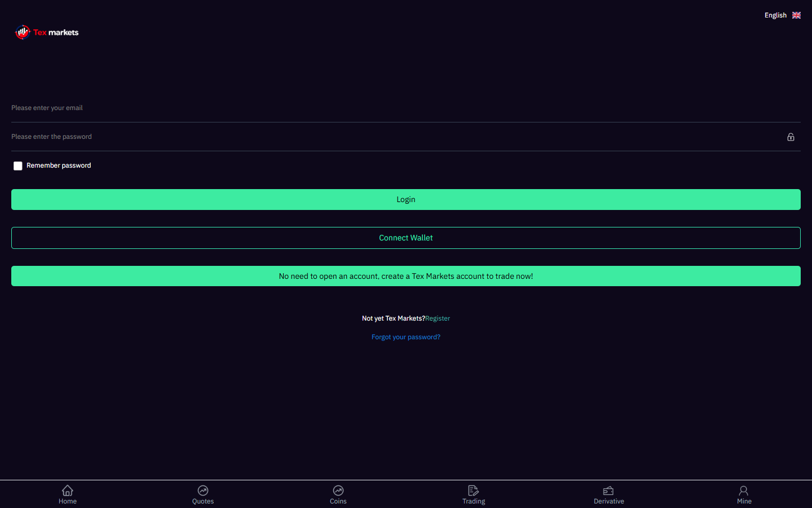Viewport: 812px width, 508px height.
Task: Open the Mine profile tab icon
Action: 744,490
